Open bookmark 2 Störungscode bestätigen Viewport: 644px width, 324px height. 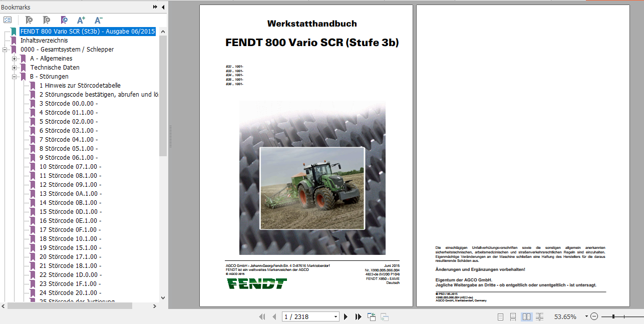(99, 95)
